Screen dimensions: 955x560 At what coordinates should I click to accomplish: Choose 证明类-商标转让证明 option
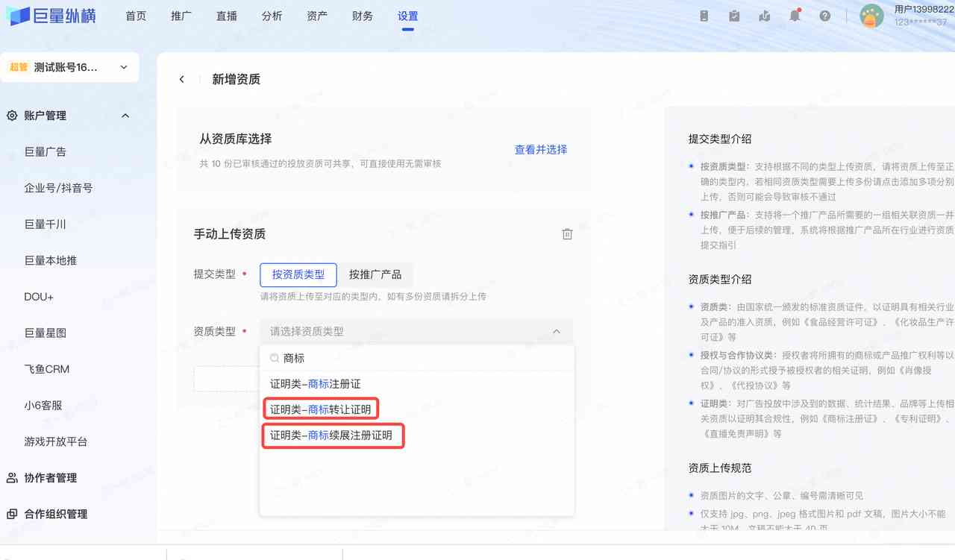(x=321, y=409)
